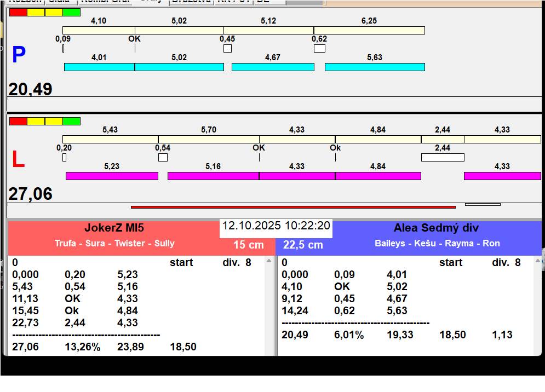Viewport: 545px width, 392px height.
Task: Click the 12.10.2025 10:22:20 timestamp field
Action: click(276, 226)
